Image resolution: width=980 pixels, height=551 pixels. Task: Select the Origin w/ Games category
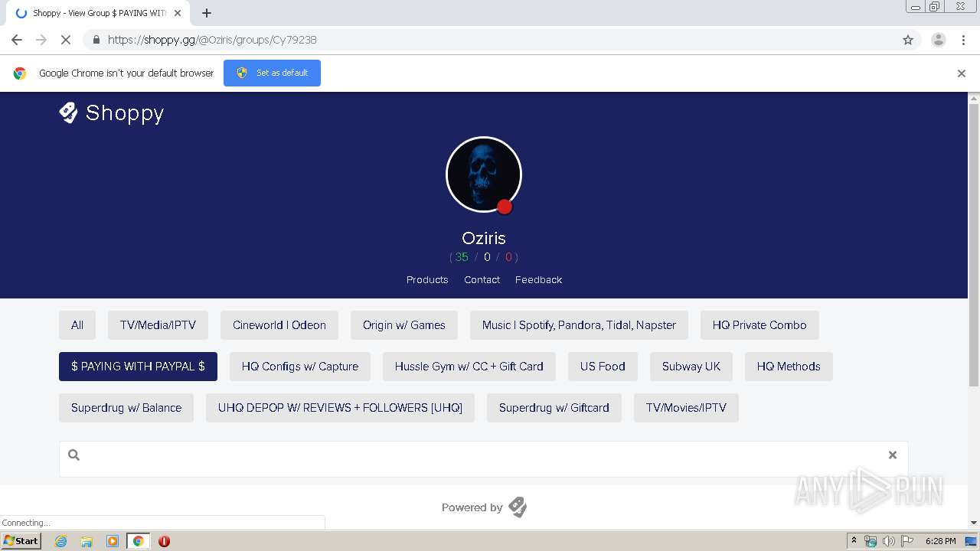[x=404, y=325]
